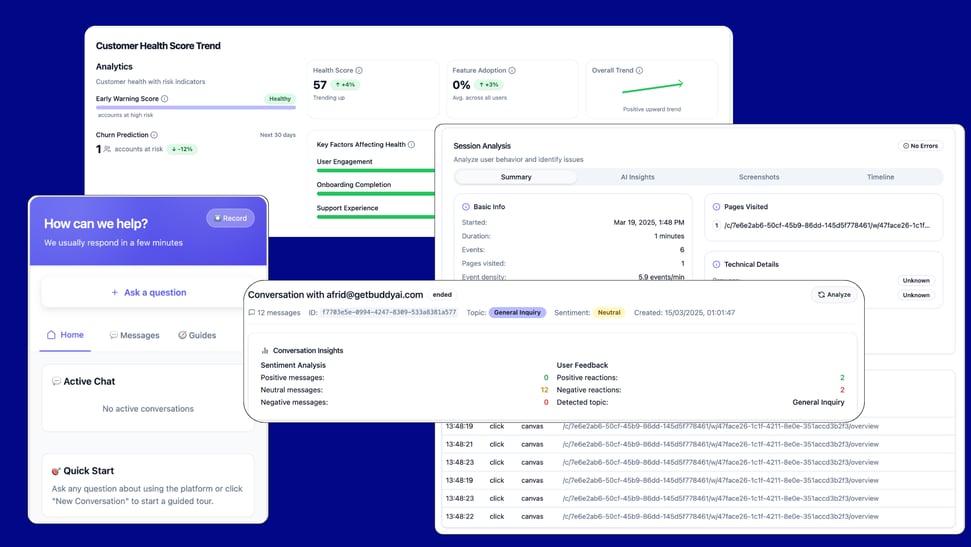Click the churn -12% badge
The width and height of the screenshot is (971, 547).
click(182, 149)
